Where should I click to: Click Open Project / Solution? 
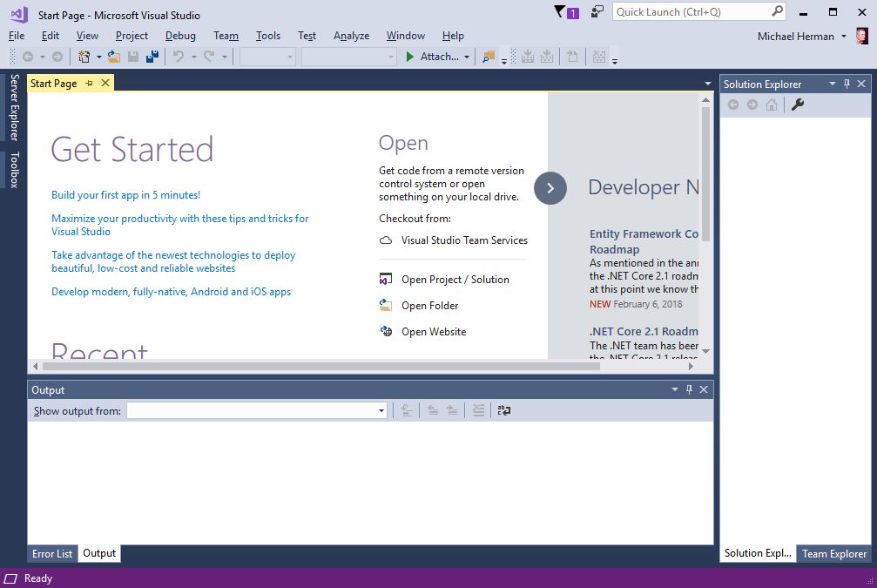coord(444,279)
